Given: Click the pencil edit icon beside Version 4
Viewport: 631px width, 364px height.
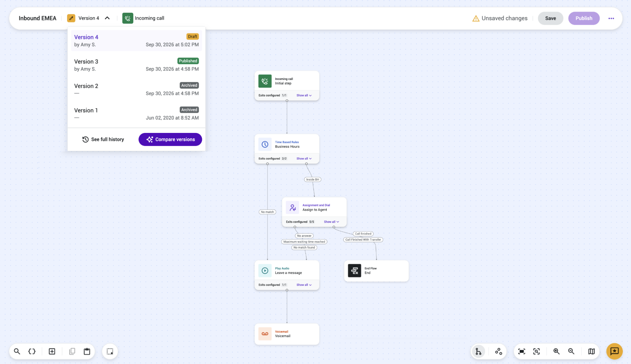Looking at the screenshot, I should [71, 18].
